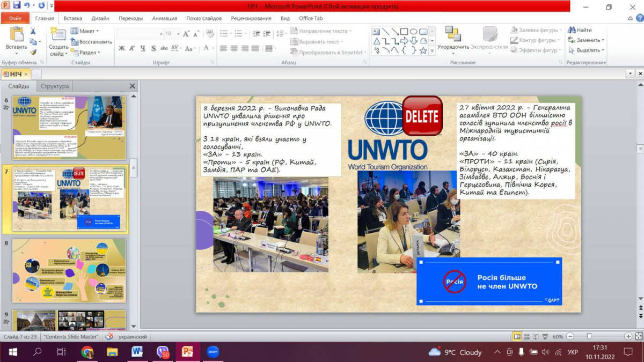Open the Вставка (Insert) ribbon tab
The image size is (644, 362).
click(x=73, y=18)
